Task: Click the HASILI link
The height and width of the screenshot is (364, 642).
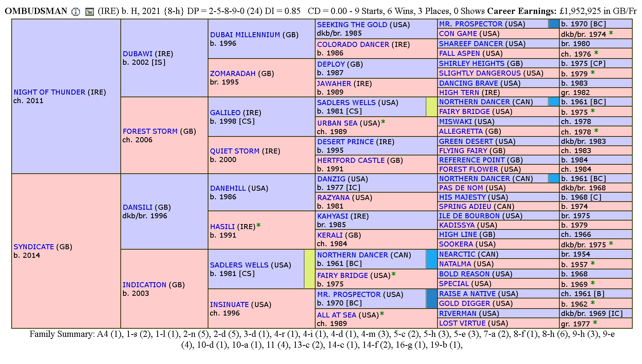Action: coord(222,227)
